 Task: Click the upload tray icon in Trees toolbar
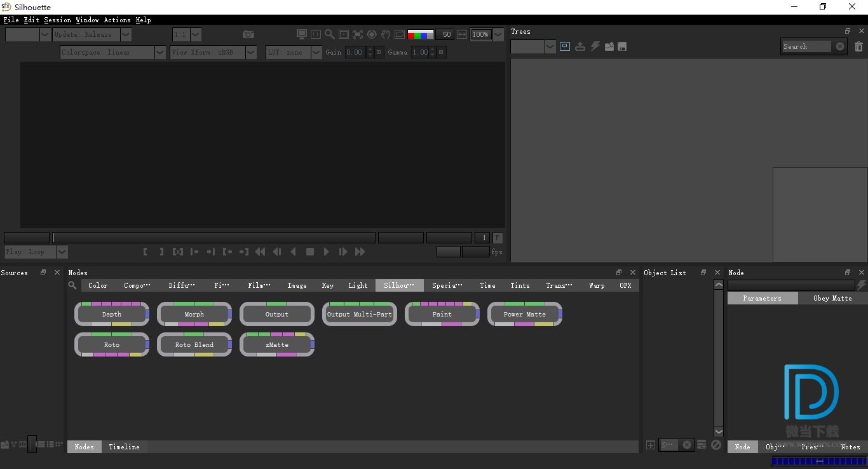click(x=580, y=46)
